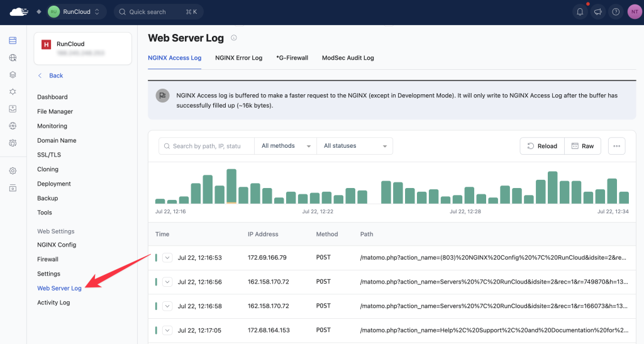Open Activity Log menu item
The image size is (644, 344).
[53, 302]
